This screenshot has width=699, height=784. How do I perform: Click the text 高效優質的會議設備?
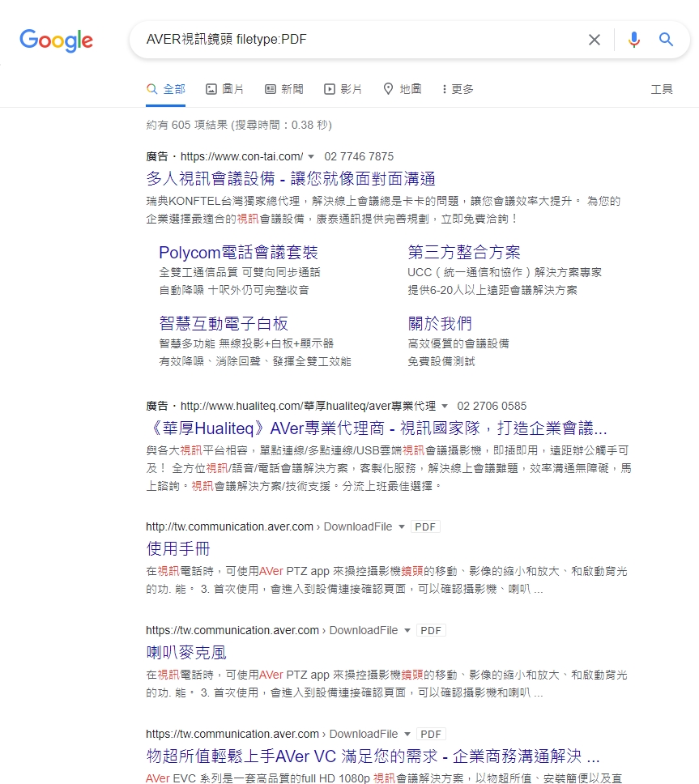click(458, 343)
